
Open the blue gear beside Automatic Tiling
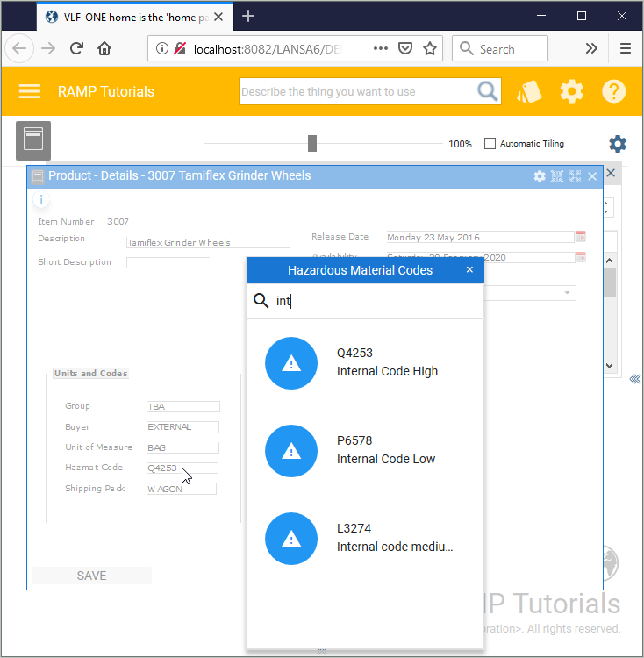pos(617,144)
